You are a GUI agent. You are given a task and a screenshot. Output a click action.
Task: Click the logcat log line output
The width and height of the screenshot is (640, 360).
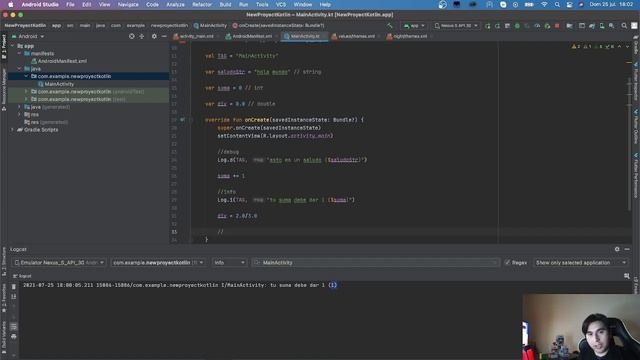[180, 285]
